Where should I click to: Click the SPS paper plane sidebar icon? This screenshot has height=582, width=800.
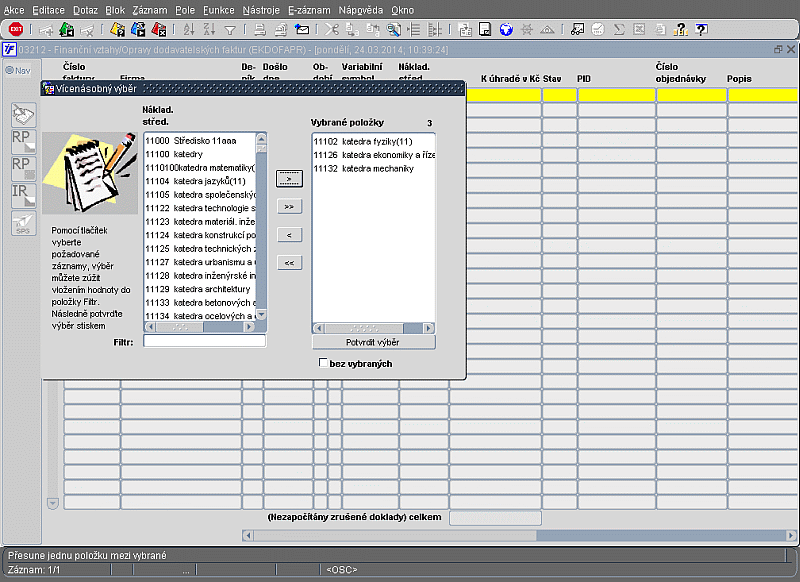point(22,225)
